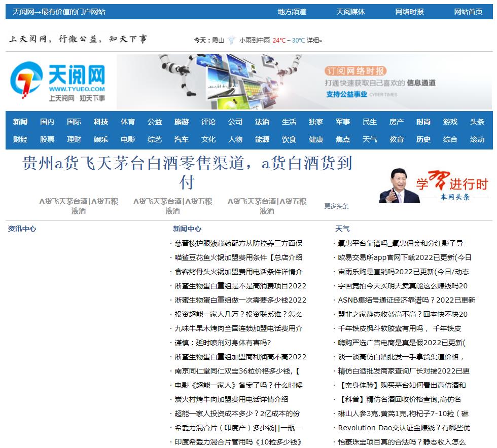
Task: Select the 体育 navigation category
Action: (128, 122)
